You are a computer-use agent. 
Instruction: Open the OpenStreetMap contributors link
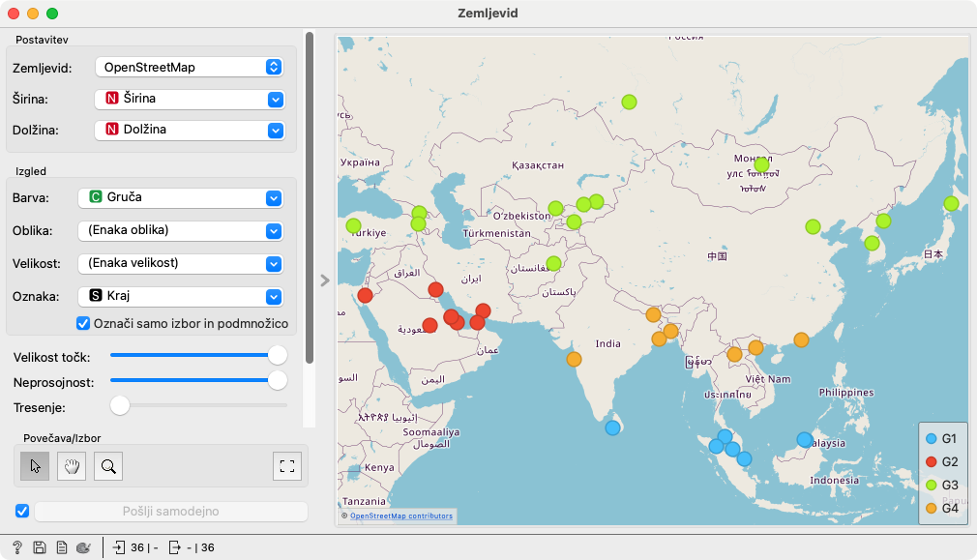[400, 516]
